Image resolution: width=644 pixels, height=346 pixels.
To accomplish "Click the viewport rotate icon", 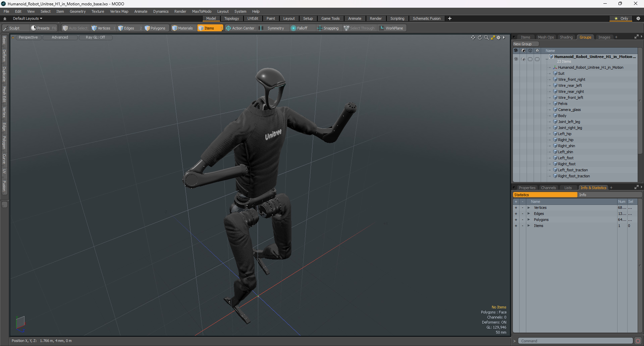I will coord(480,38).
